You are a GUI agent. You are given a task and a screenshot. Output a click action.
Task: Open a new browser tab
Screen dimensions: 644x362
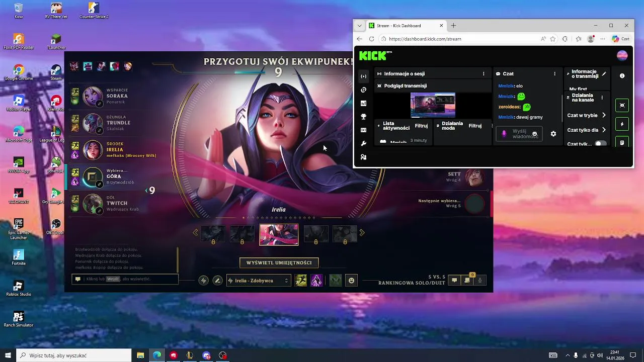pyautogui.click(x=453, y=26)
